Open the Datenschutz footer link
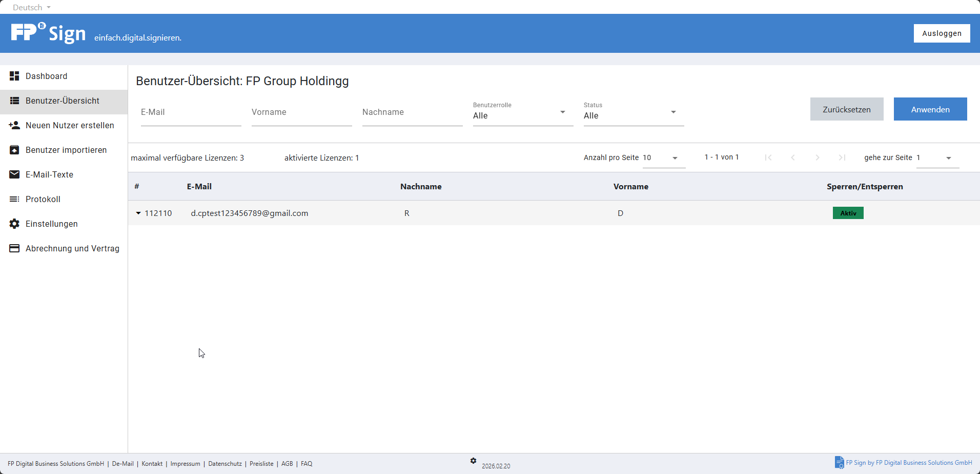 [225, 464]
